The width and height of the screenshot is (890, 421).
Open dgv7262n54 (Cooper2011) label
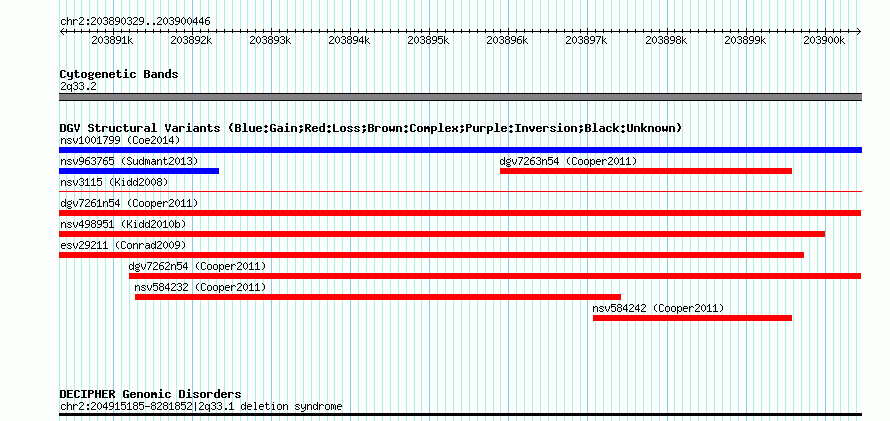click(x=197, y=266)
